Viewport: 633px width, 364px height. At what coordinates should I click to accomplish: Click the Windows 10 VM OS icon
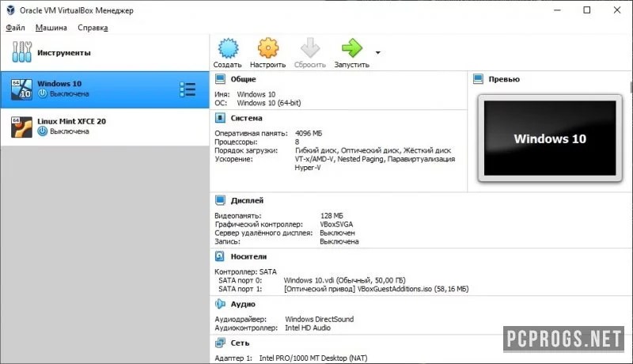[21, 89]
